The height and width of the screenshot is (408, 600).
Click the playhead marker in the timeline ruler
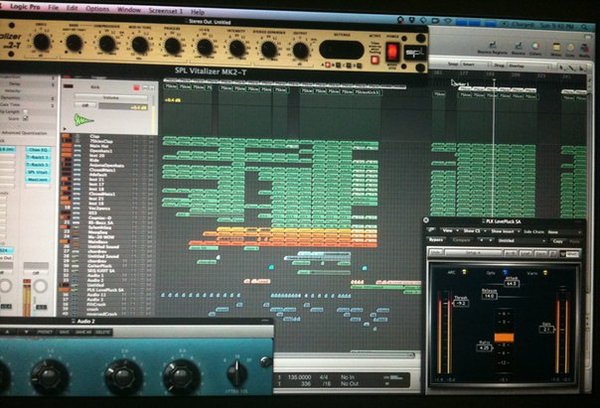(x=494, y=81)
